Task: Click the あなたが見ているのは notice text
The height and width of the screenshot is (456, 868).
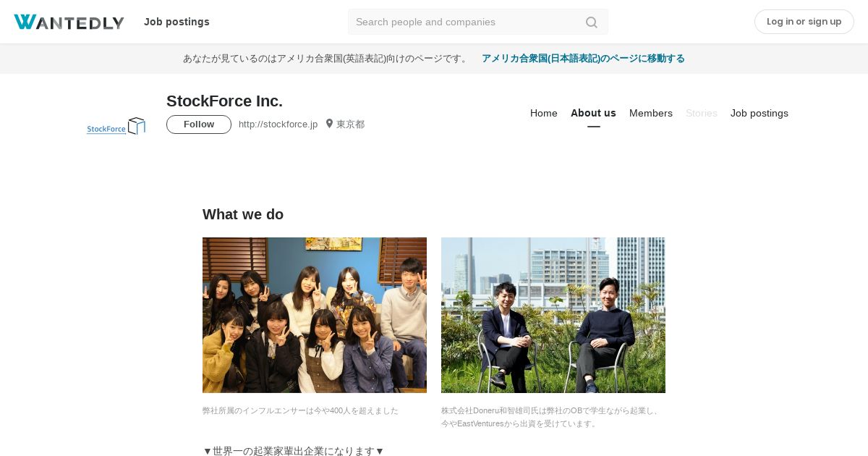Action: click(x=326, y=59)
